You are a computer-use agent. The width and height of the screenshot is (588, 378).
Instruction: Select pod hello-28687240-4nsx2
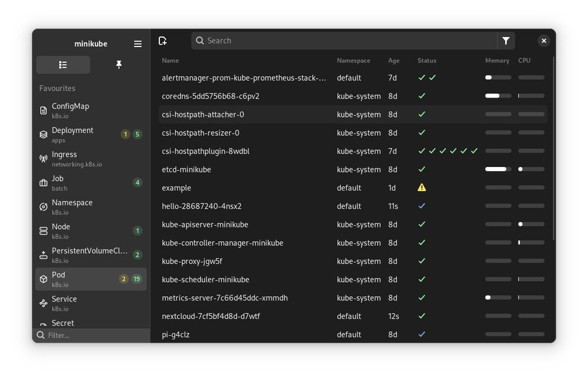(353, 206)
